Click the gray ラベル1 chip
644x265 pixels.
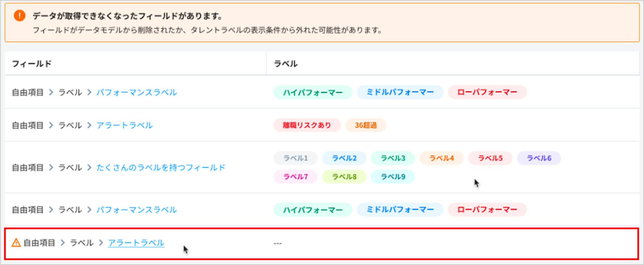pyautogui.click(x=295, y=158)
